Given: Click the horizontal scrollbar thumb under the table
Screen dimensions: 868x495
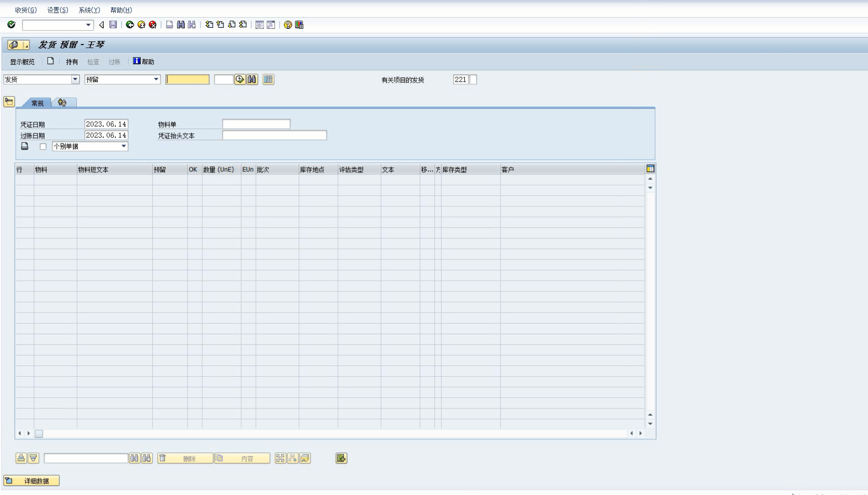Looking at the screenshot, I should click(x=38, y=433).
